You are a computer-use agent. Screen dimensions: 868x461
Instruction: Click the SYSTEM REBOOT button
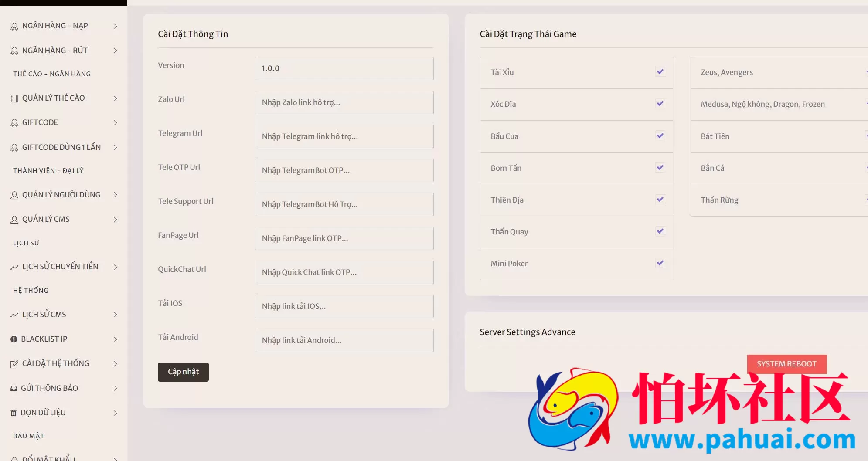[x=787, y=364]
